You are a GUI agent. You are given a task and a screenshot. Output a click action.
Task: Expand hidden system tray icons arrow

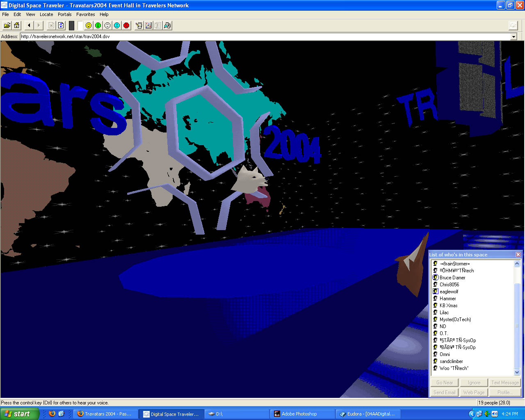tap(472, 414)
